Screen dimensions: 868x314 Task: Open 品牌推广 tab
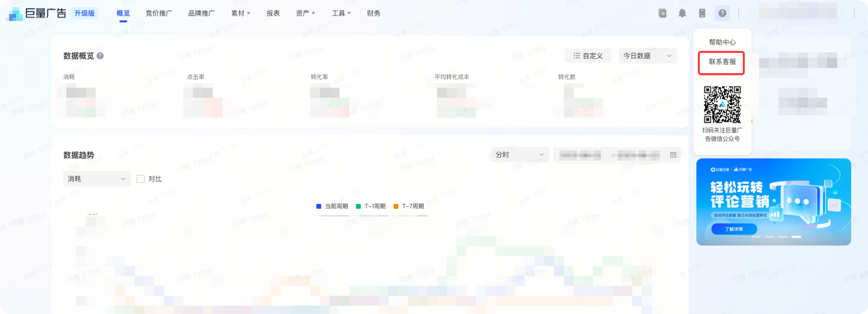click(201, 13)
